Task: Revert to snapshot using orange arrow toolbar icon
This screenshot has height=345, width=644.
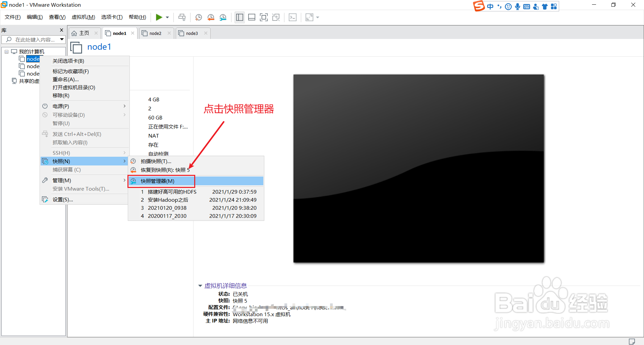Action: 211,17
